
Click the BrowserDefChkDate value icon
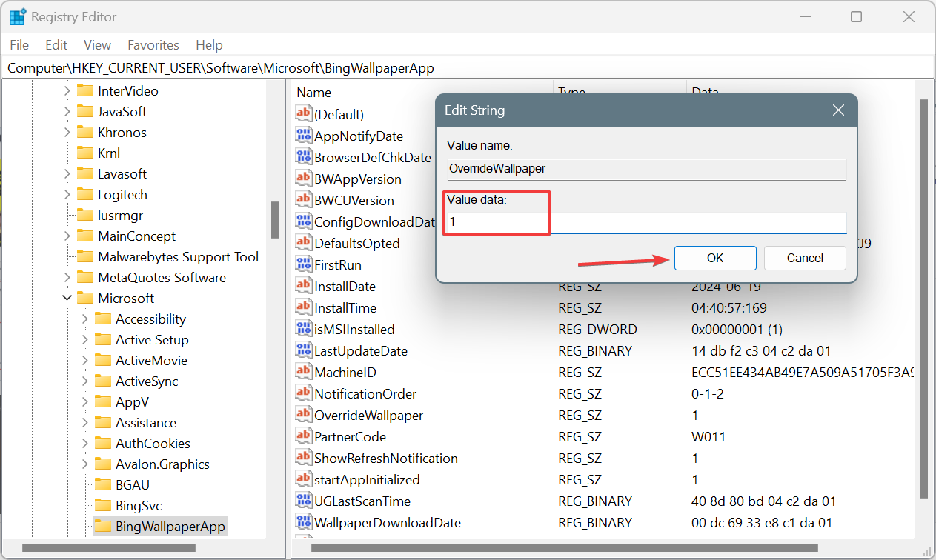point(303,157)
